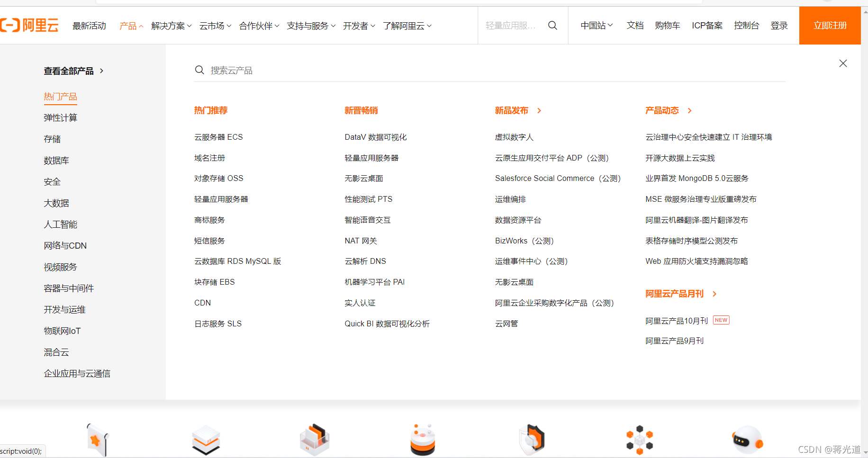Select 安全 category
Screen dimensions: 868x458
tap(52, 182)
